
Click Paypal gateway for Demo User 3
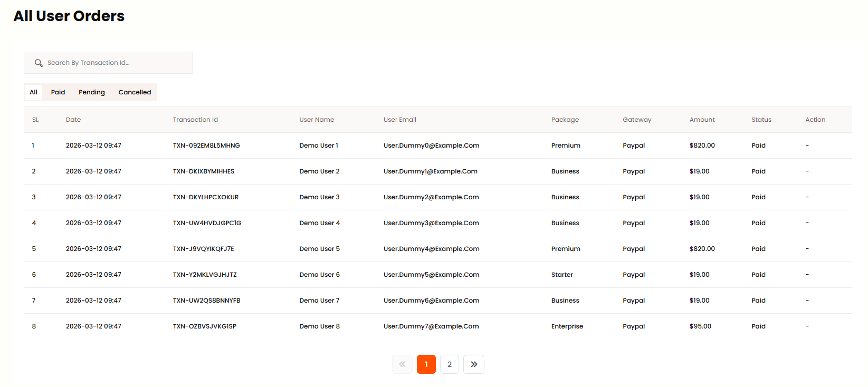[x=634, y=197]
